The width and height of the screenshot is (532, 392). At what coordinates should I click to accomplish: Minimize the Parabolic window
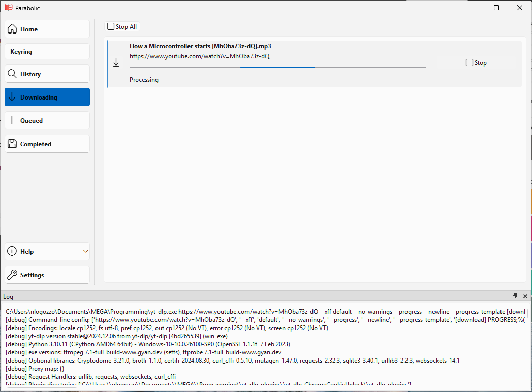click(474, 8)
